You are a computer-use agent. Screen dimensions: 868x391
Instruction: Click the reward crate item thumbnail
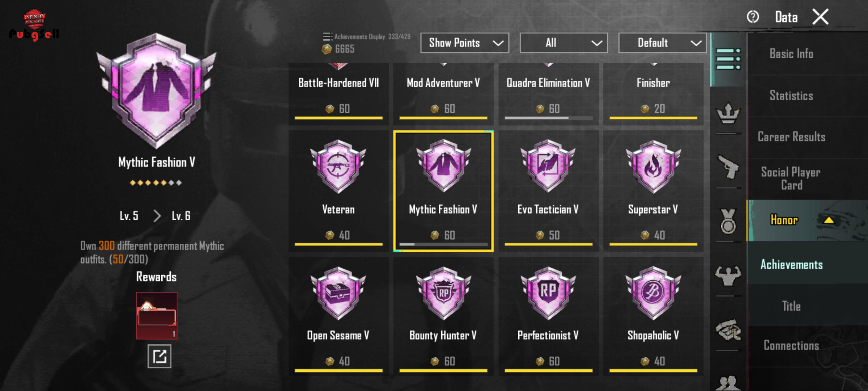click(x=157, y=316)
